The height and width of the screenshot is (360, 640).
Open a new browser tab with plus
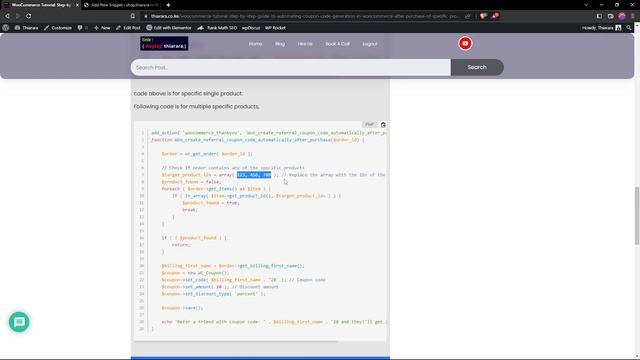click(x=168, y=5)
